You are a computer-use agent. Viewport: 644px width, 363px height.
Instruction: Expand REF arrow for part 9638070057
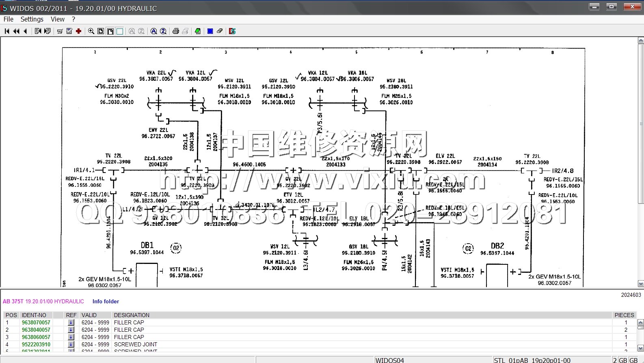coord(71,323)
